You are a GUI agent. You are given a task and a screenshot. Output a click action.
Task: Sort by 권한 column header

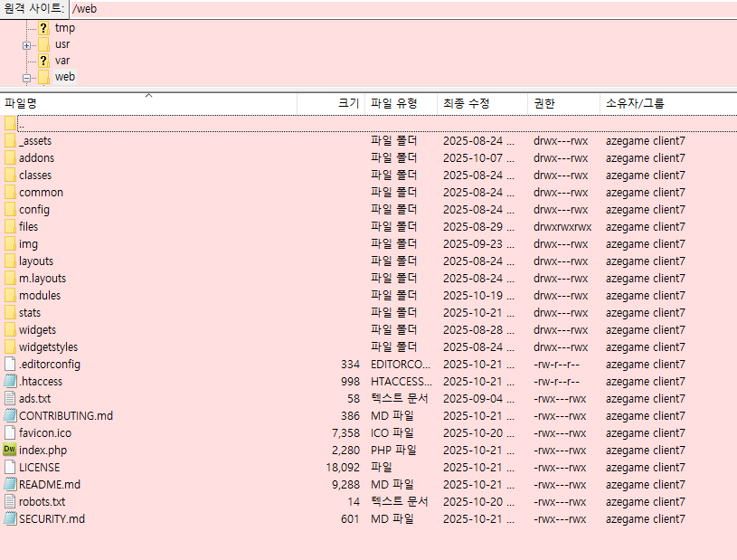543,103
